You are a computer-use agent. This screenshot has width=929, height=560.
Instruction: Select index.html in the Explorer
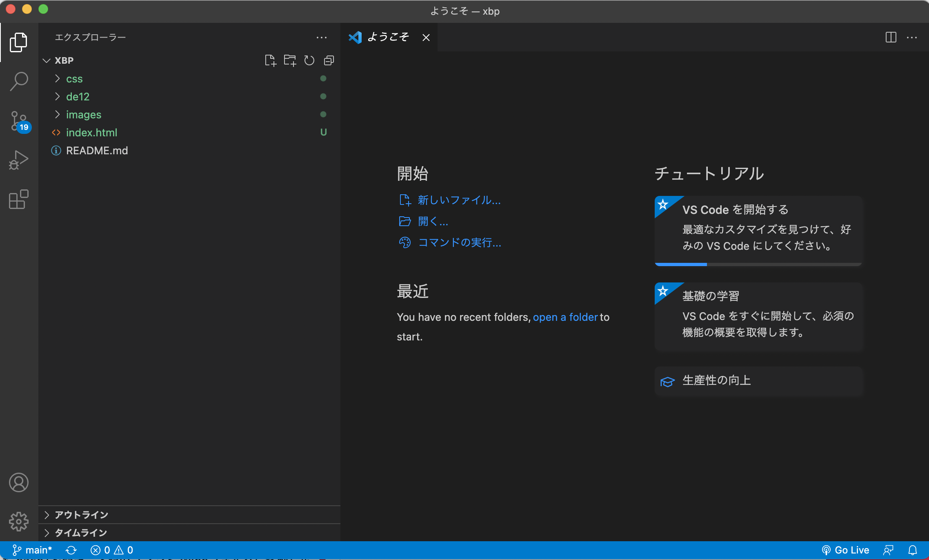point(92,132)
